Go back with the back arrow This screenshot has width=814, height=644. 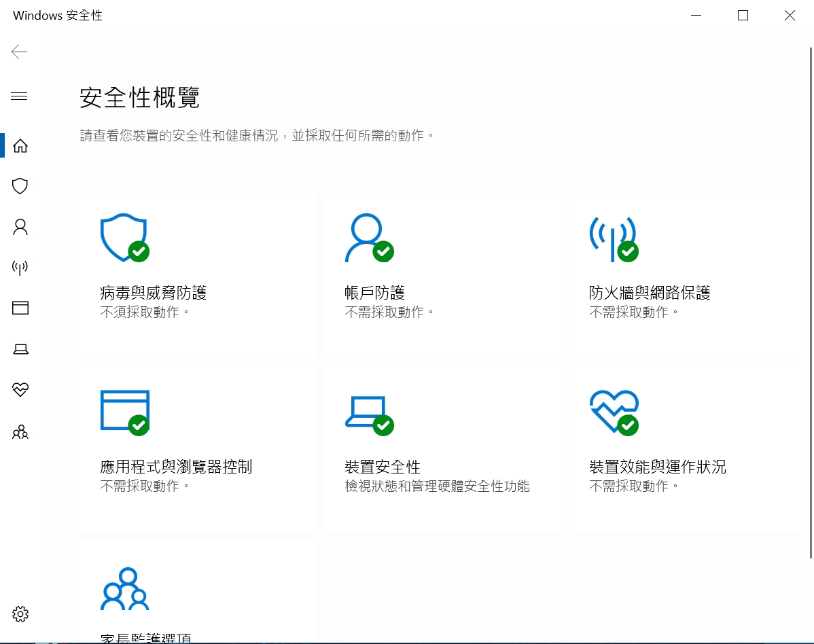point(19,52)
